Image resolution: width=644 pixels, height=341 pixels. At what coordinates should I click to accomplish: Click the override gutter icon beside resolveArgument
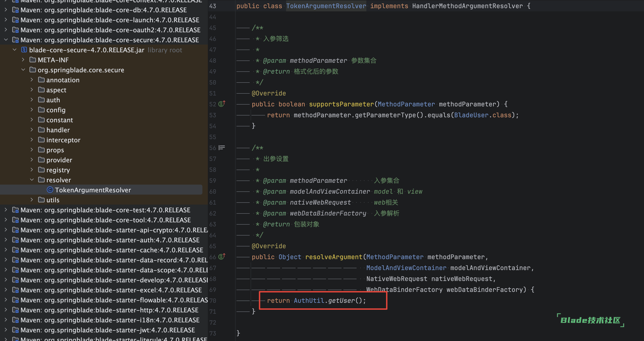(x=222, y=256)
